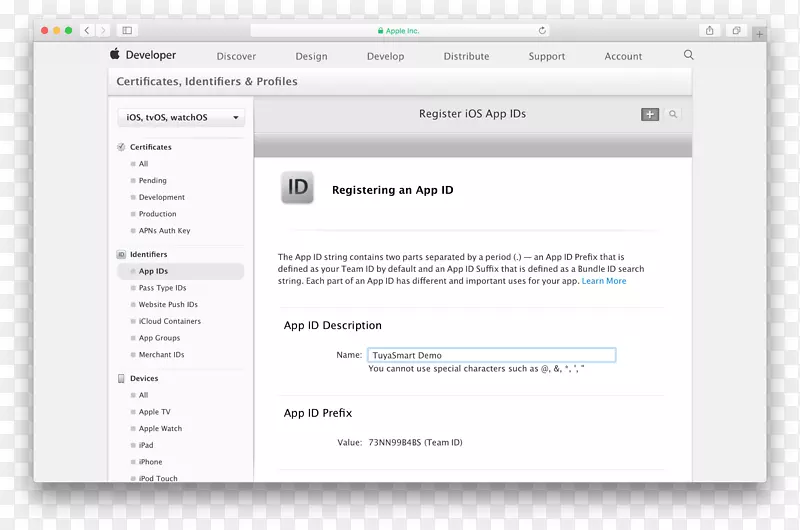Select iCloud Containers

click(x=169, y=321)
